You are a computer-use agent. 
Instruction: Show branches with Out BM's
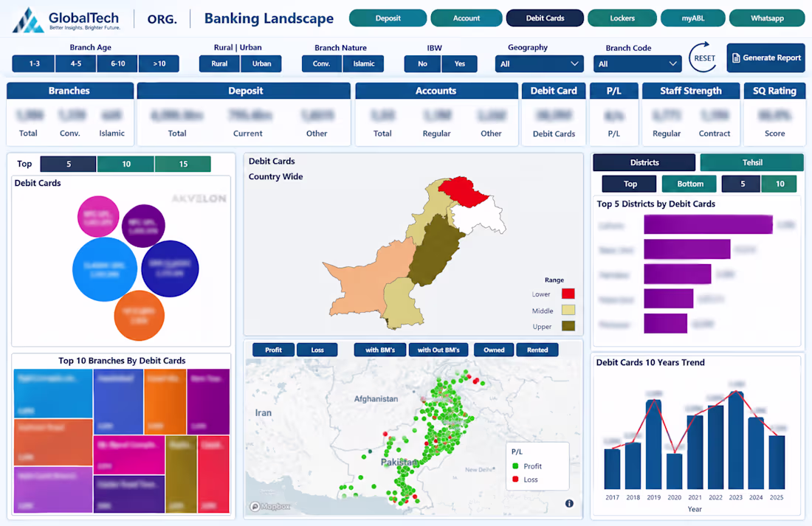coord(438,350)
